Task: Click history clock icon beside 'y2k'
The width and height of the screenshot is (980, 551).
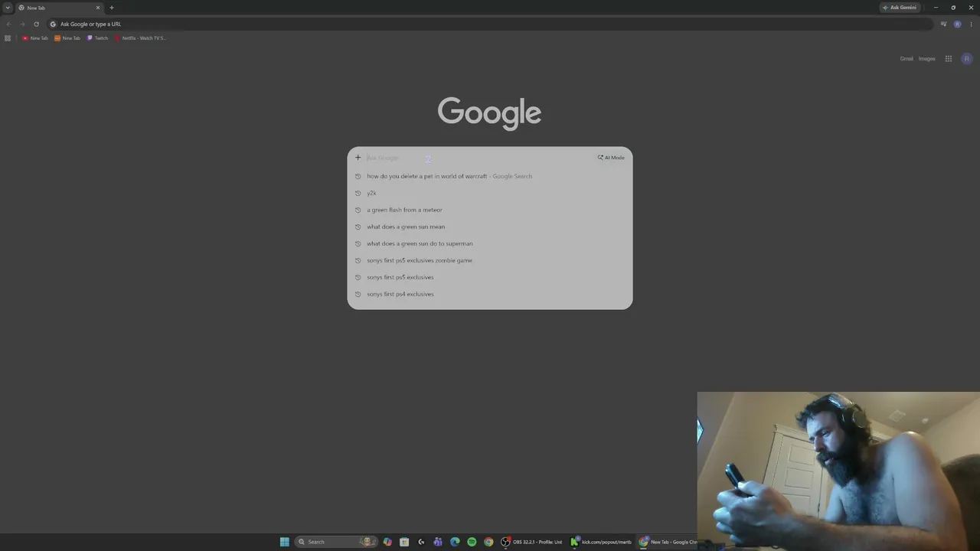Action: coord(358,193)
